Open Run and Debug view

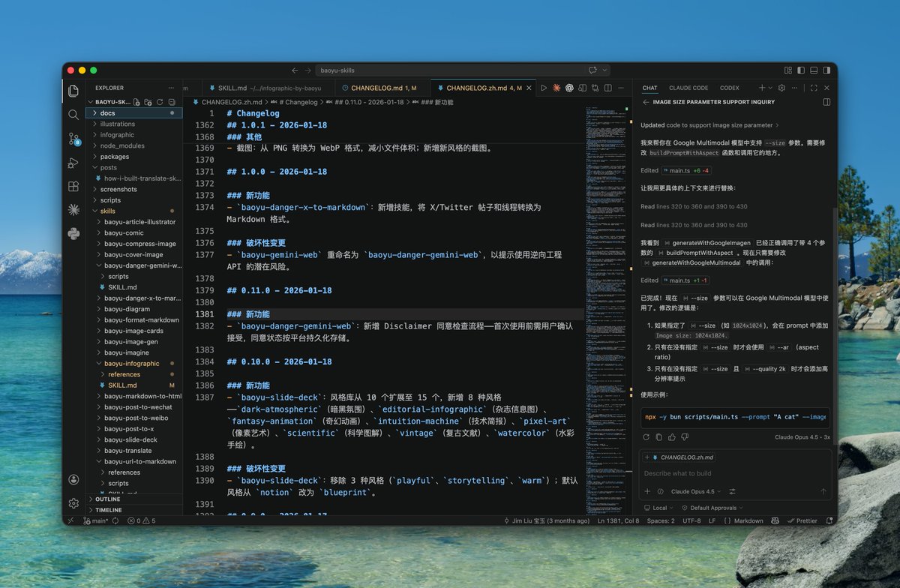coord(73,163)
